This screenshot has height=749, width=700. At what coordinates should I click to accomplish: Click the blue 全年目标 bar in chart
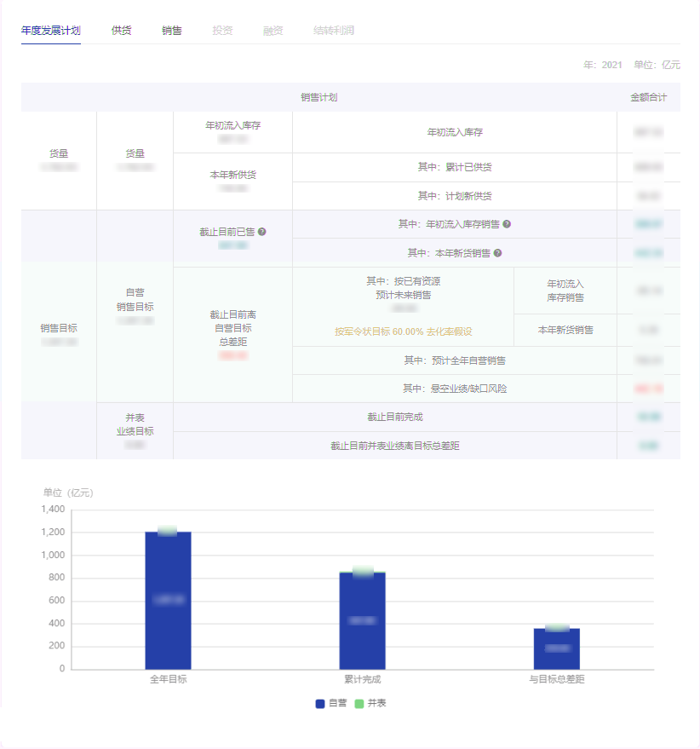point(168,600)
